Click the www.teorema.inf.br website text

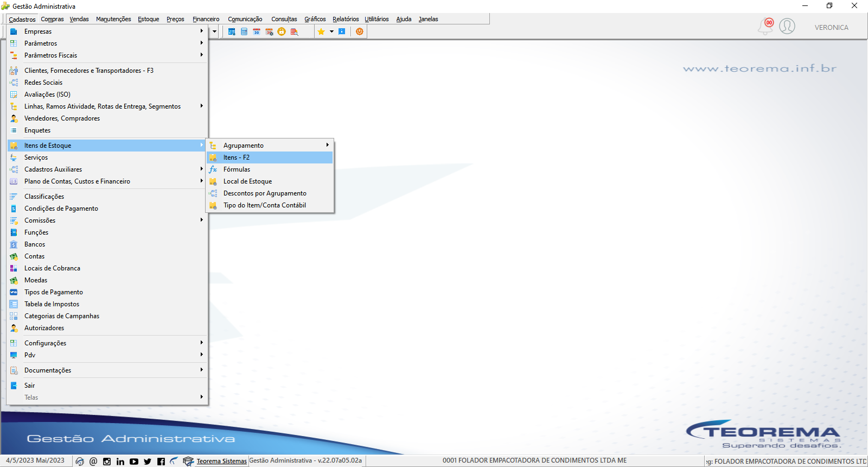(759, 68)
